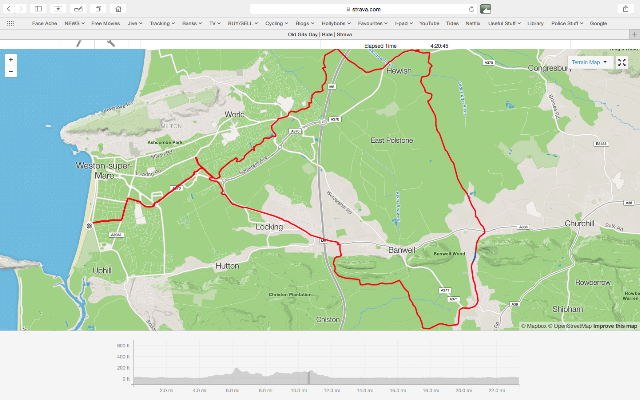Expand the Blogs bookmarks folder
Screen dimensions: 640x400
point(304,23)
